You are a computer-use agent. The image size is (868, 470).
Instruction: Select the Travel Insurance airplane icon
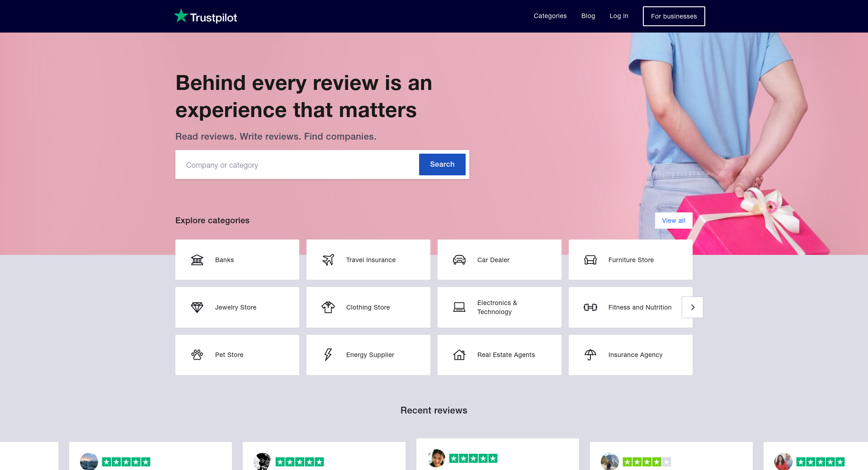click(x=328, y=260)
